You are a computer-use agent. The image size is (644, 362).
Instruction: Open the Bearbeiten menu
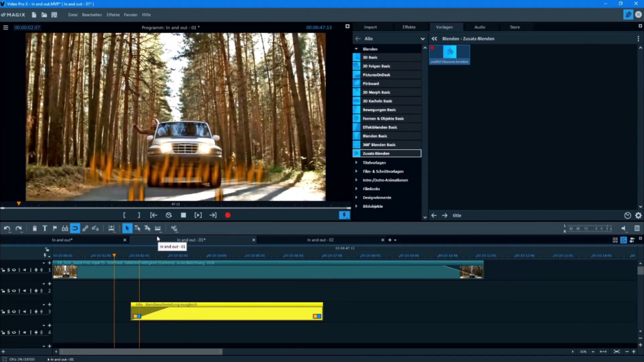pyautogui.click(x=91, y=14)
